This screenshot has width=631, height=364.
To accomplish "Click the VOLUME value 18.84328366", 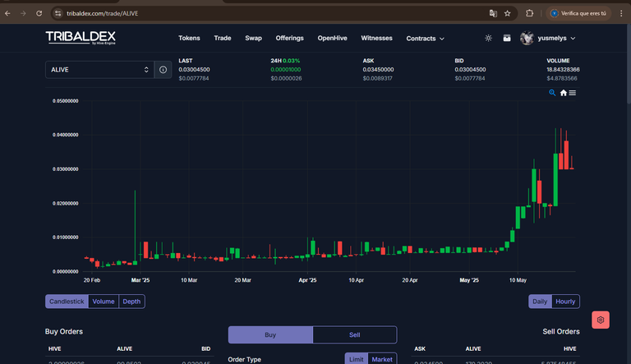I will 563,69.
